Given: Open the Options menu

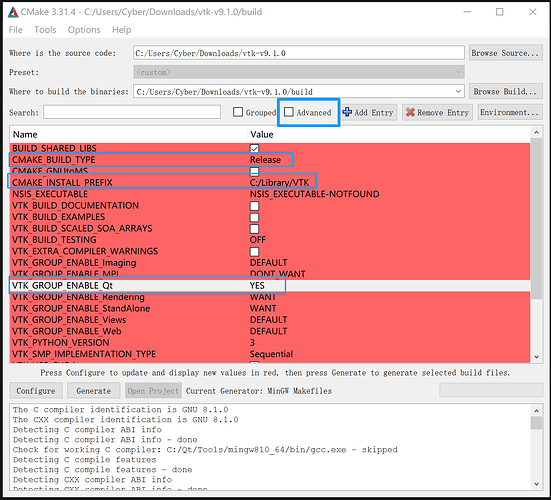Looking at the screenshot, I should (x=84, y=30).
